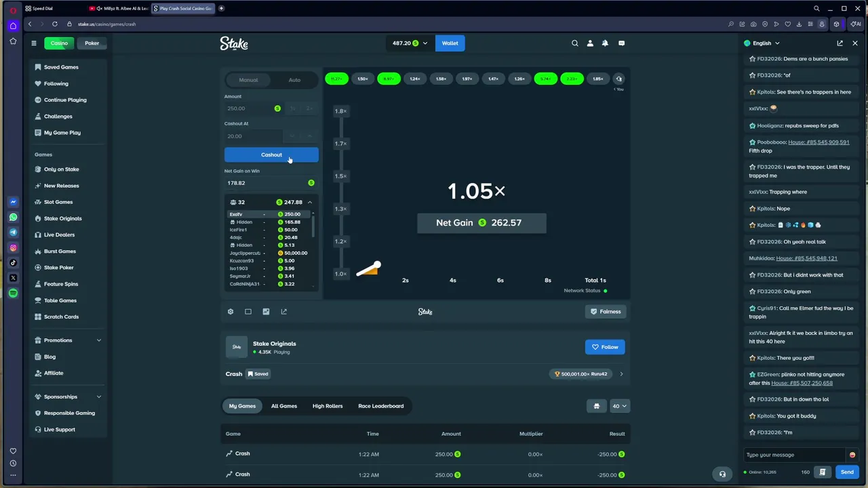Close the chat panel

(x=854, y=43)
